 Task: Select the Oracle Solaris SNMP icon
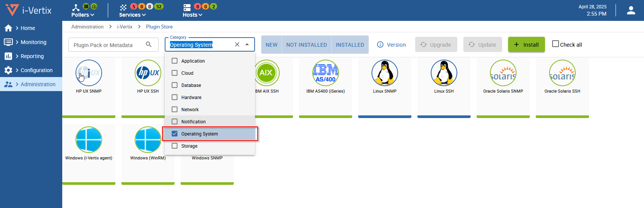pos(503,73)
